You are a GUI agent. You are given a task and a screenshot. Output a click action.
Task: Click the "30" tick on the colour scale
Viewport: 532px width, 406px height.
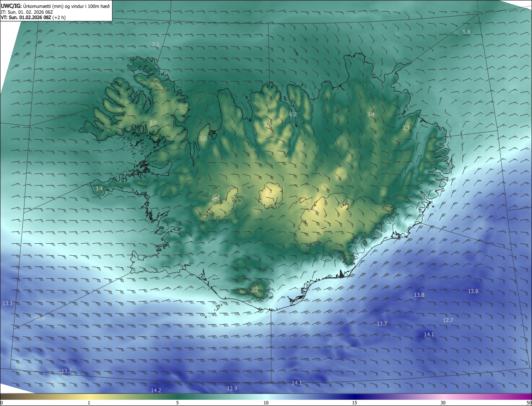(x=443, y=403)
